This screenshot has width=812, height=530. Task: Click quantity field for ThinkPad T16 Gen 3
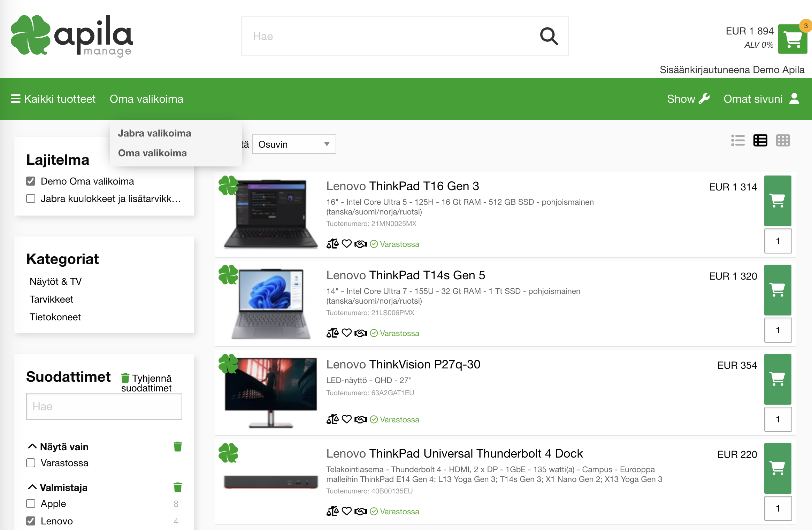778,241
